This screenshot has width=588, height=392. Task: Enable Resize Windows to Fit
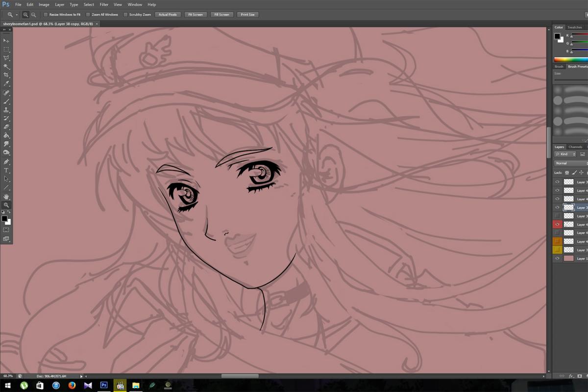pyautogui.click(x=46, y=15)
